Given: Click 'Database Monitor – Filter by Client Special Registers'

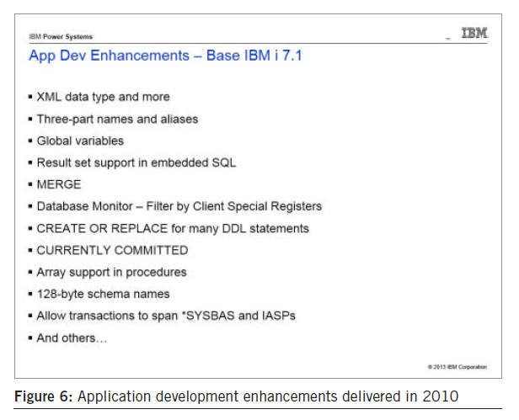Looking at the screenshot, I should 179,206.
